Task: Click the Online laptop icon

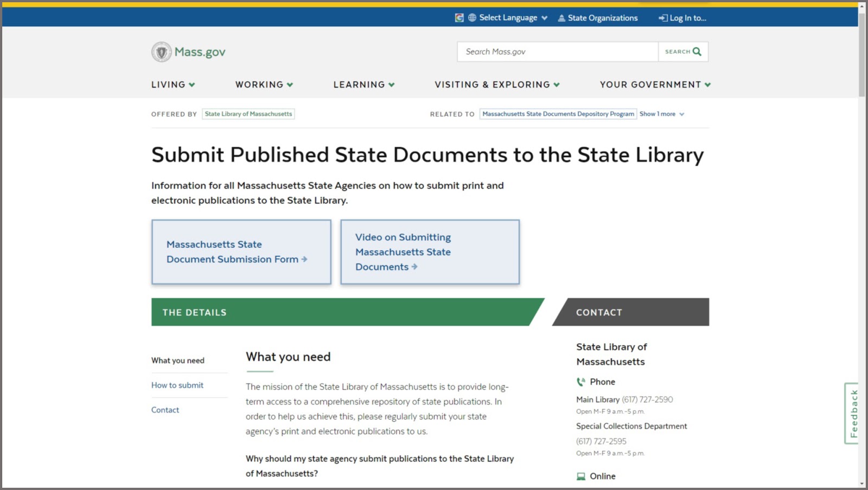Action: [580, 476]
